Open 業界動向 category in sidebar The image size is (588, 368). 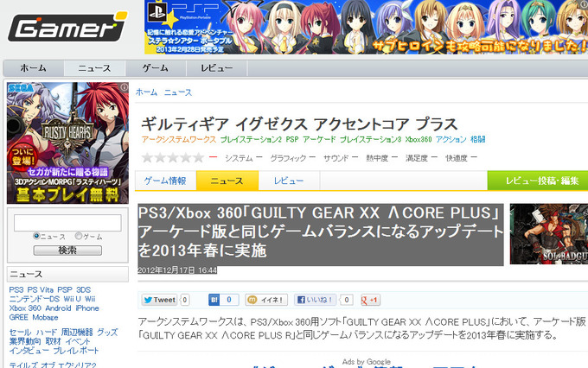tap(25, 341)
